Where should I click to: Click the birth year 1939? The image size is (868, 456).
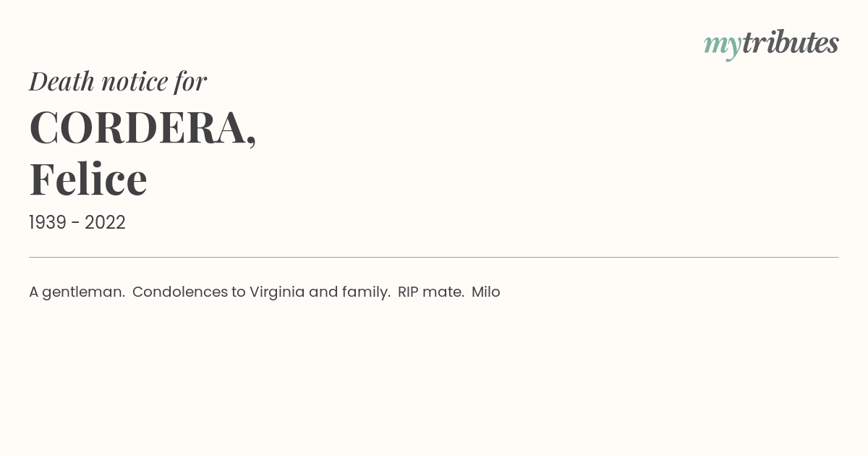48,223
